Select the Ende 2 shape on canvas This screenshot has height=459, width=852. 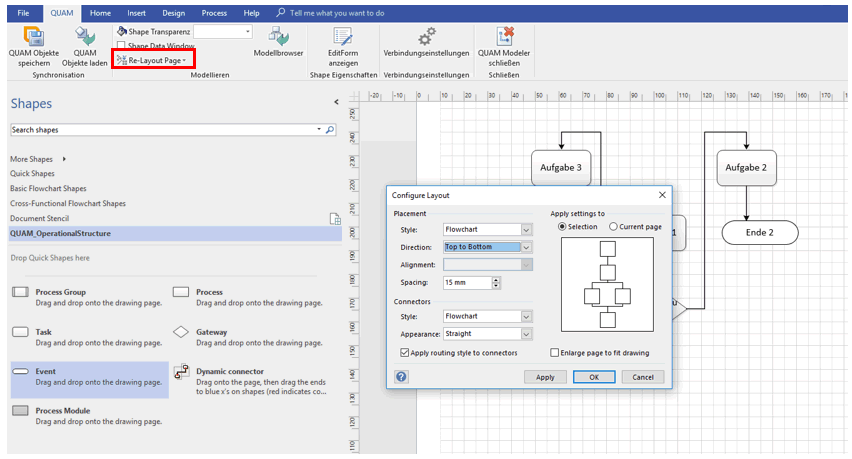(x=760, y=232)
